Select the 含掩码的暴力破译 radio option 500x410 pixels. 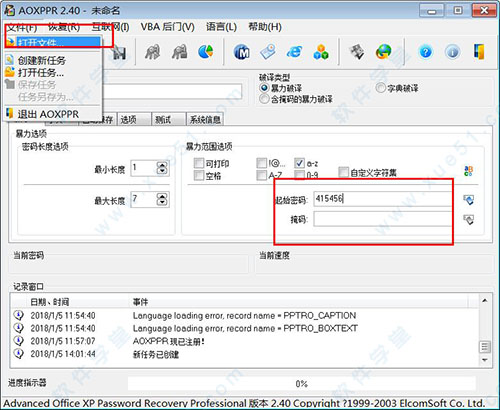point(264,99)
